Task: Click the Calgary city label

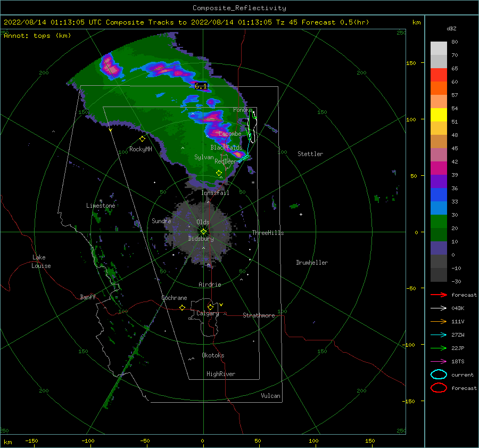Action: (208, 313)
